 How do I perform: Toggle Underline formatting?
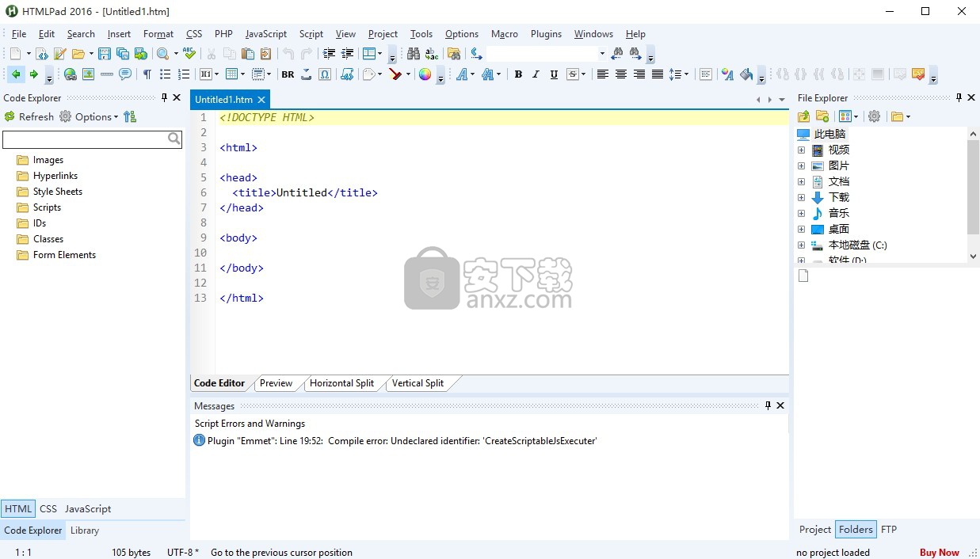coord(555,74)
